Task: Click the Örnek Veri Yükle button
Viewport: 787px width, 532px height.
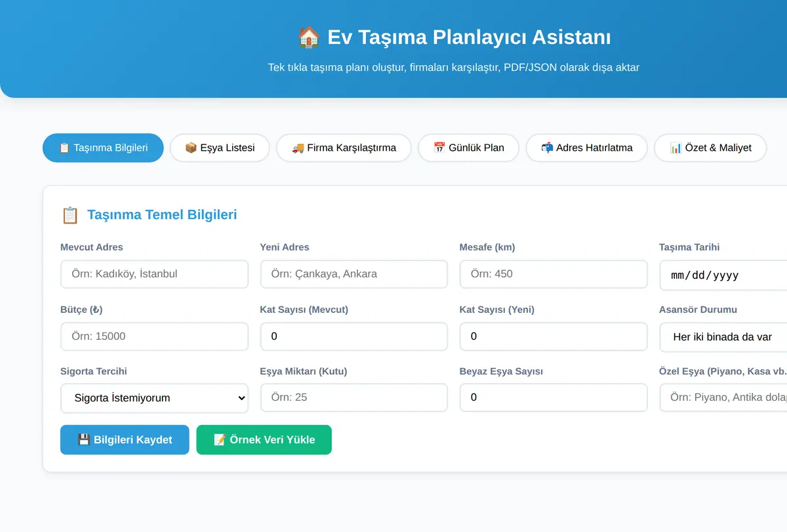Action: (x=264, y=440)
